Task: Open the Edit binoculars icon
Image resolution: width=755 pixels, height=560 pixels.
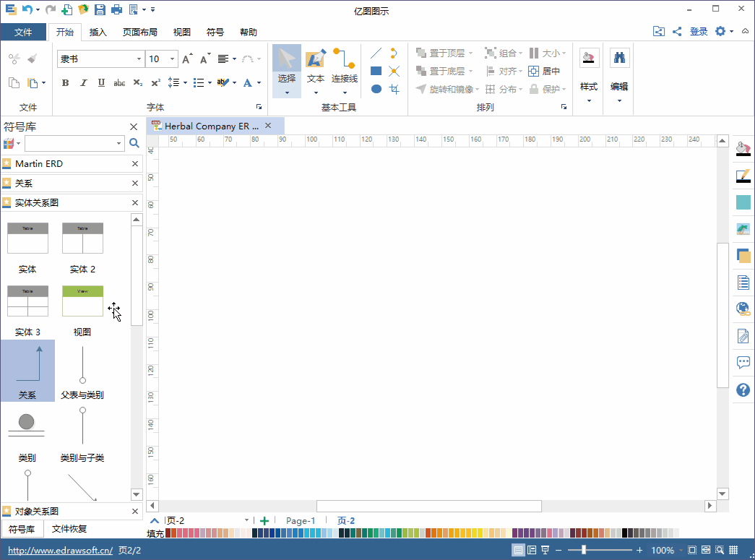Action: 619,58
